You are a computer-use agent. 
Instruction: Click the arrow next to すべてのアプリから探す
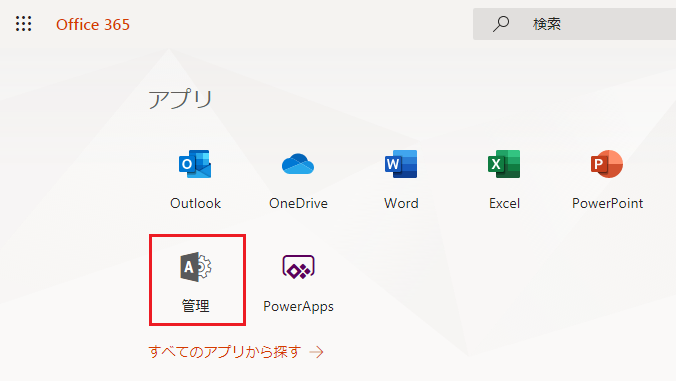pyautogui.click(x=316, y=353)
